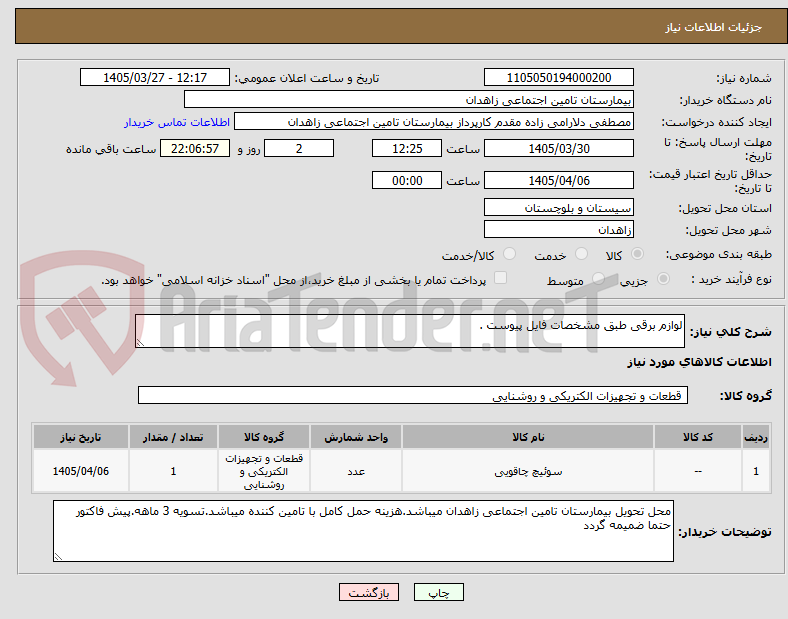Click the response deadline date 1405/03/30 field
The width and height of the screenshot is (788, 619).
tap(558, 149)
